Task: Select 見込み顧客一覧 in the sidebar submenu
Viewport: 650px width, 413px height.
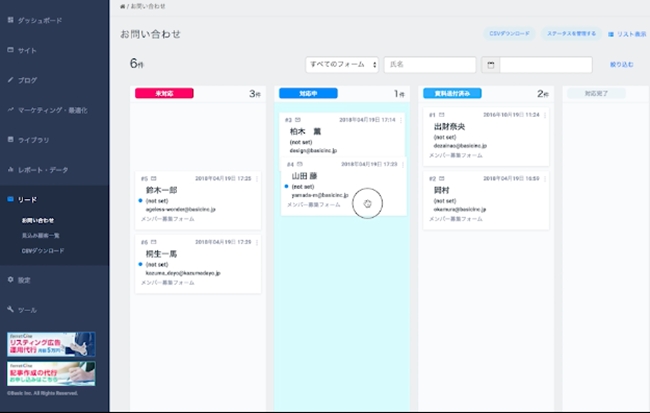Action: tap(42, 235)
